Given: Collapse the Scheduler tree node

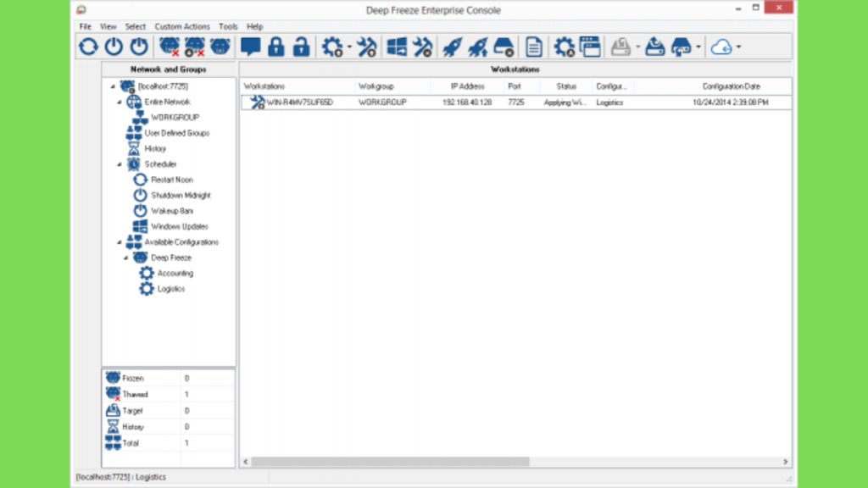Looking at the screenshot, I should 119,164.
